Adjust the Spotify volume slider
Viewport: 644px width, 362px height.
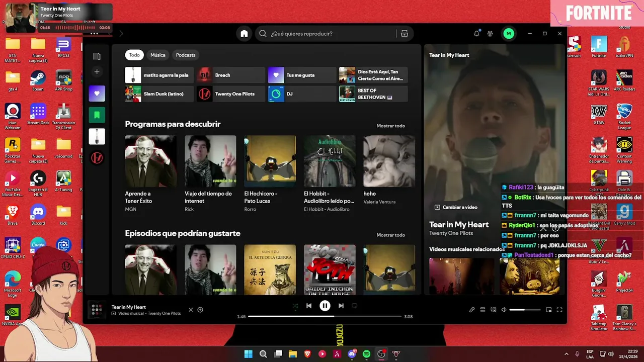[x=525, y=310]
